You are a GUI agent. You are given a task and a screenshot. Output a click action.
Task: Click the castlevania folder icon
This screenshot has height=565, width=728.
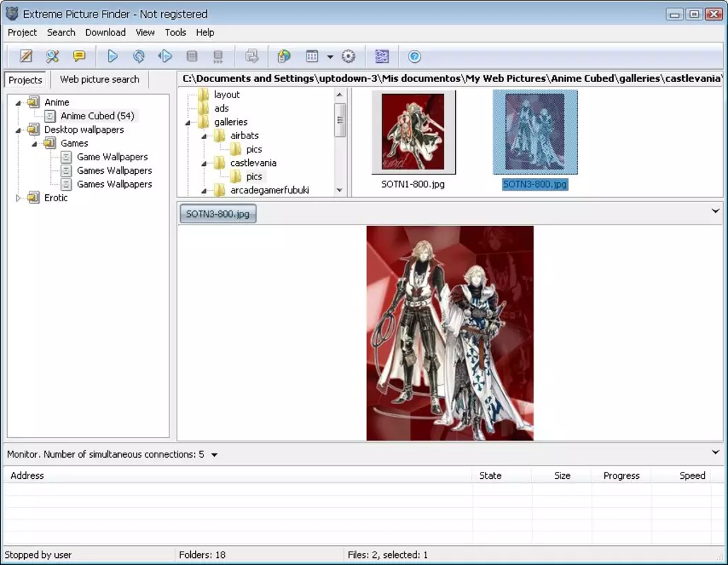[219, 162]
